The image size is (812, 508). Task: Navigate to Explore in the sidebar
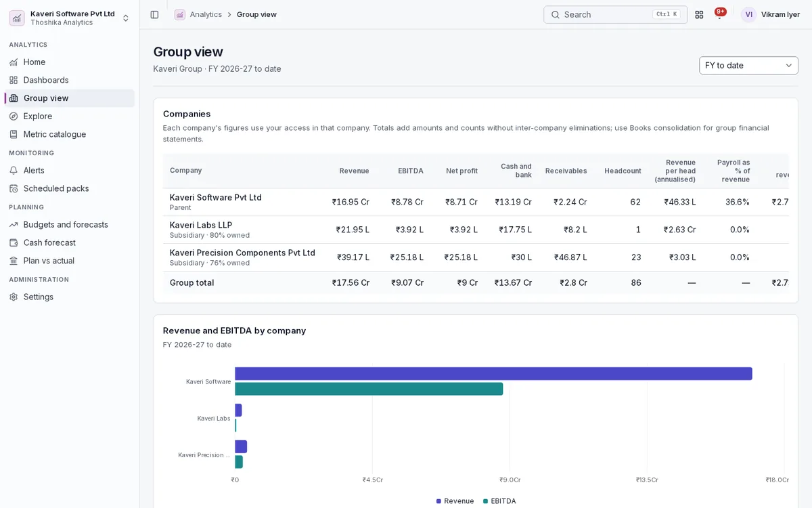pos(70,116)
